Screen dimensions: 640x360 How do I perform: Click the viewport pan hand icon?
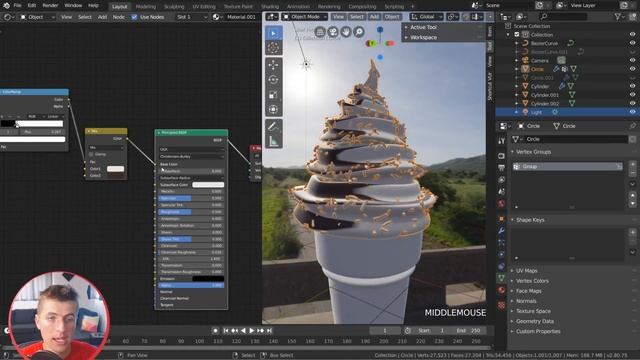(x=346, y=32)
